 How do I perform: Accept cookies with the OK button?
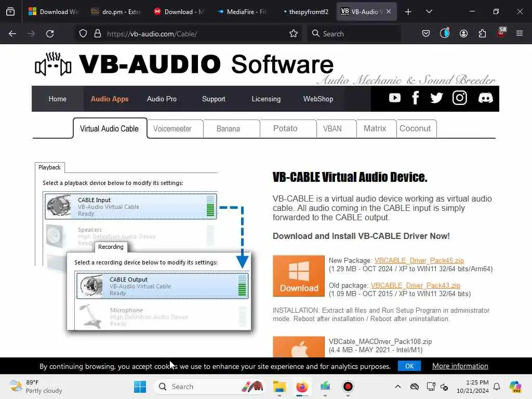pos(409,366)
